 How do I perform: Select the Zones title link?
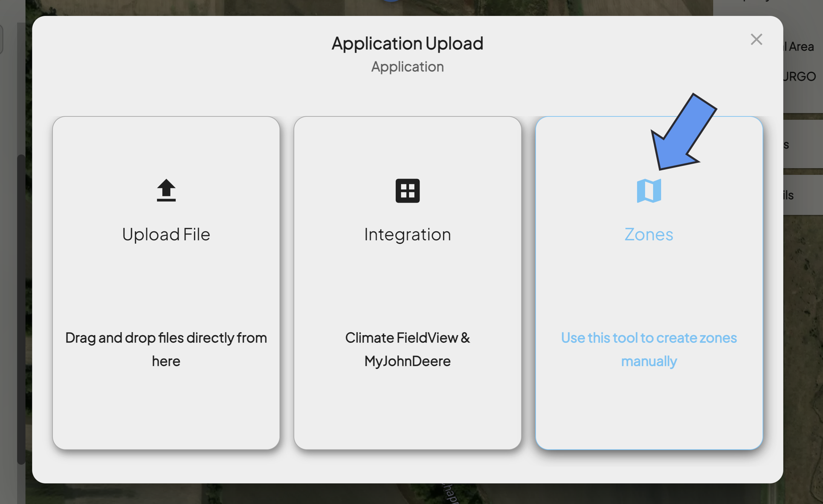coord(649,234)
